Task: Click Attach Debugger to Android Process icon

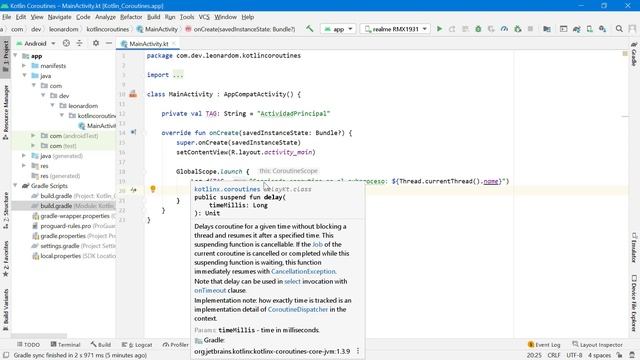Action: (x=518, y=29)
